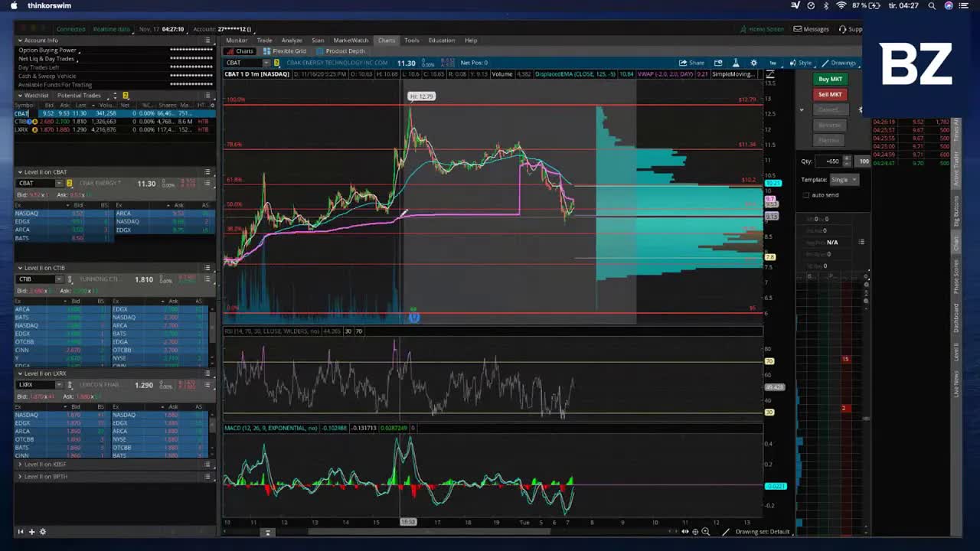Click the 100 quantity preset button
The height and width of the screenshot is (551, 980).
[x=864, y=161]
